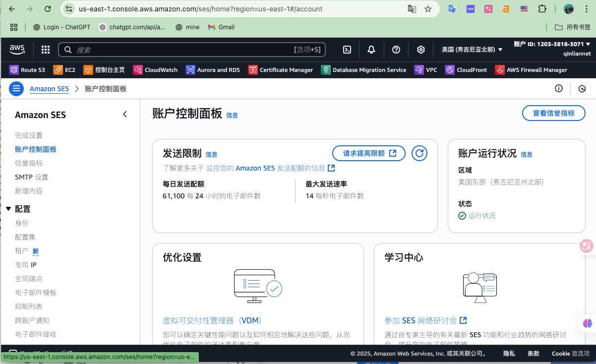
Task: Open 抑制列表 in sidebar
Action: click(29, 306)
